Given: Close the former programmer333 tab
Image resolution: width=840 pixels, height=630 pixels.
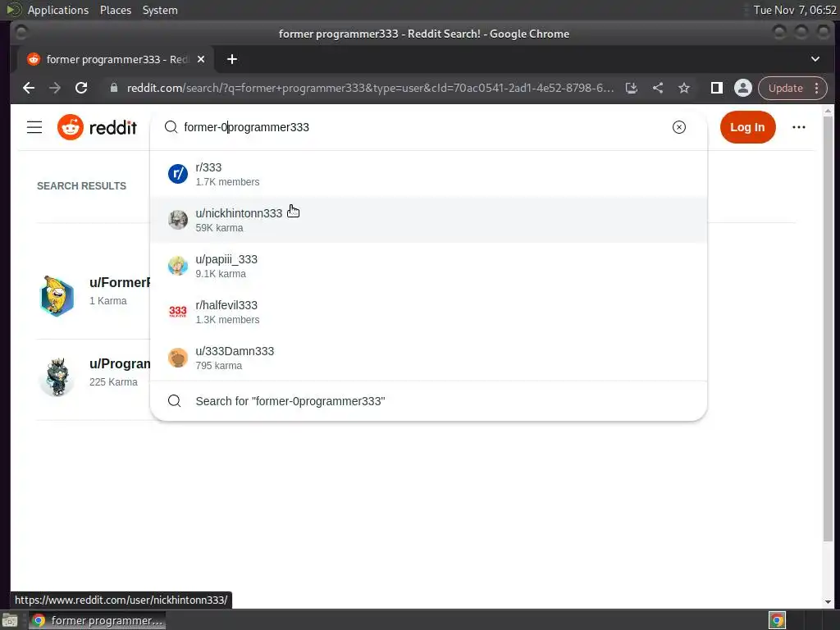Looking at the screenshot, I should [x=201, y=59].
